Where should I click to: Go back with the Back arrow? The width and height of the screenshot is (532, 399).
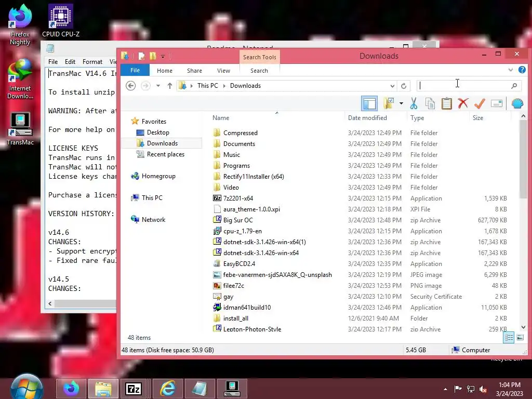[x=130, y=86]
